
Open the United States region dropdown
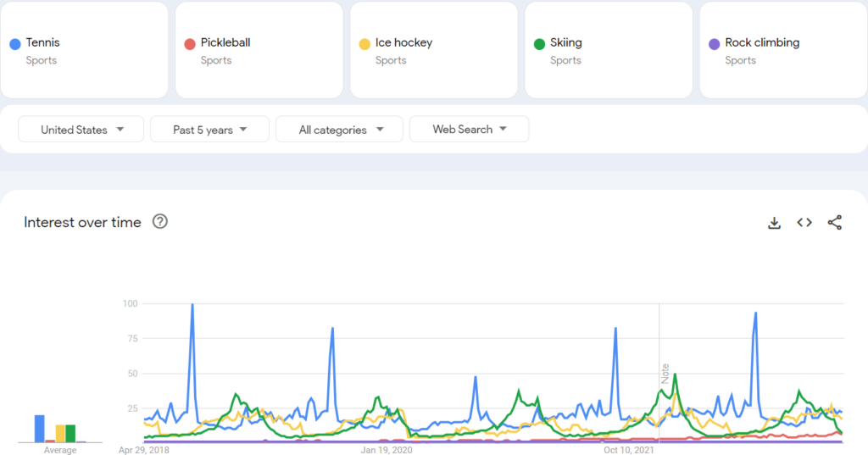click(x=81, y=130)
